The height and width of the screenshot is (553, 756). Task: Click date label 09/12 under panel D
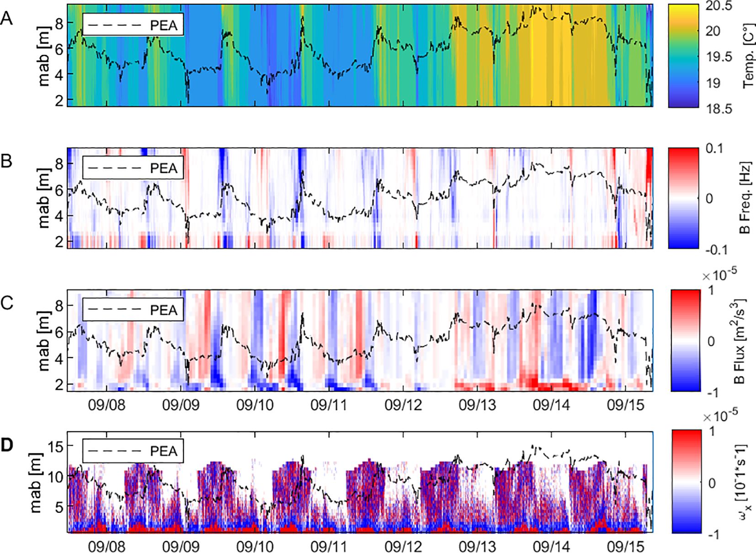pyautogui.click(x=403, y=546)
